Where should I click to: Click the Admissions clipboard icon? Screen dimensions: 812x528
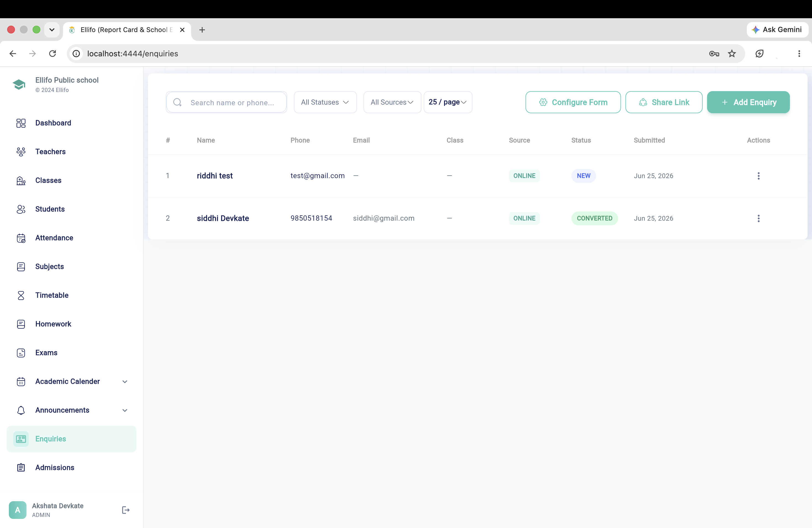coord(21,468)
